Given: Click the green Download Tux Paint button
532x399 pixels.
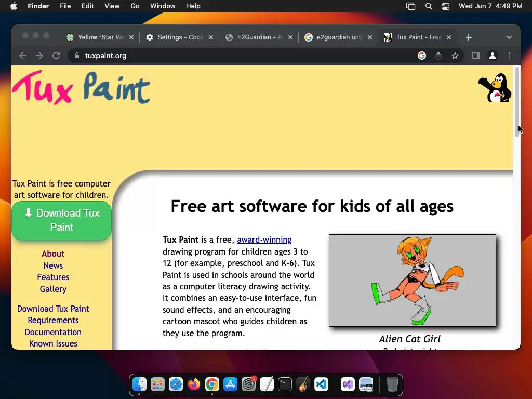Looking at the screenshot, I should pos(61,220).
